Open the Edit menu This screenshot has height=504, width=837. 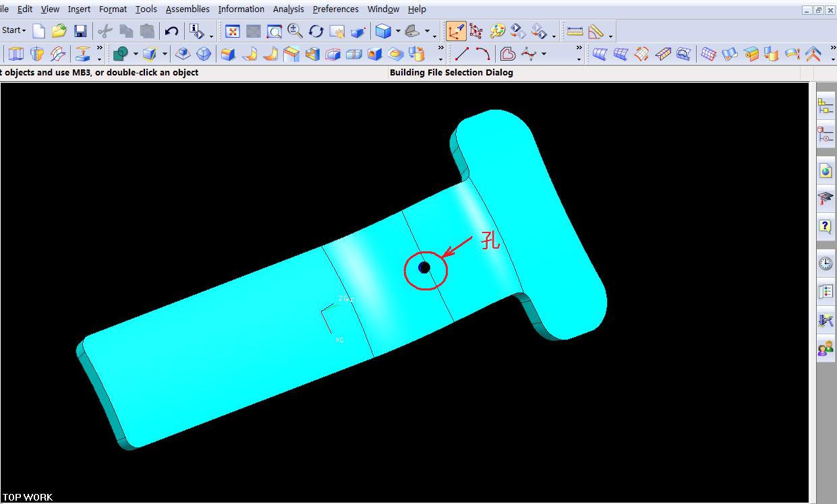(25, 9)
